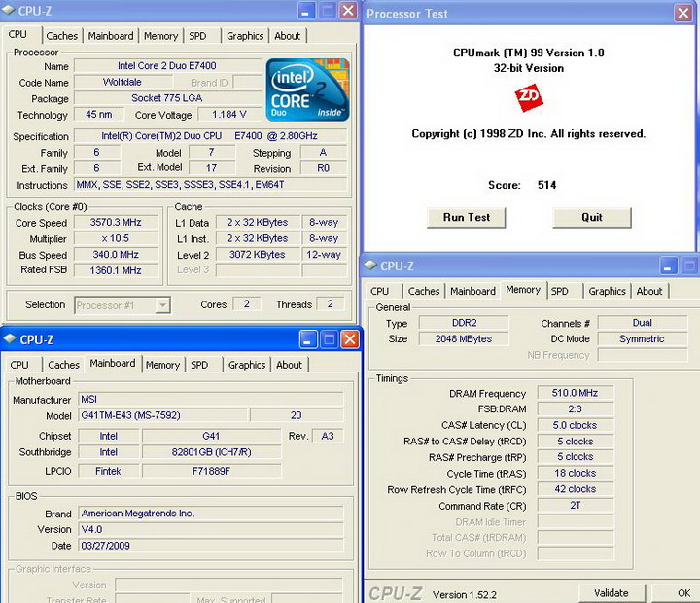This screenshot has height=603, width=700.
Task: Switch to CPU tab in Memory window
Action: (379, 291)
